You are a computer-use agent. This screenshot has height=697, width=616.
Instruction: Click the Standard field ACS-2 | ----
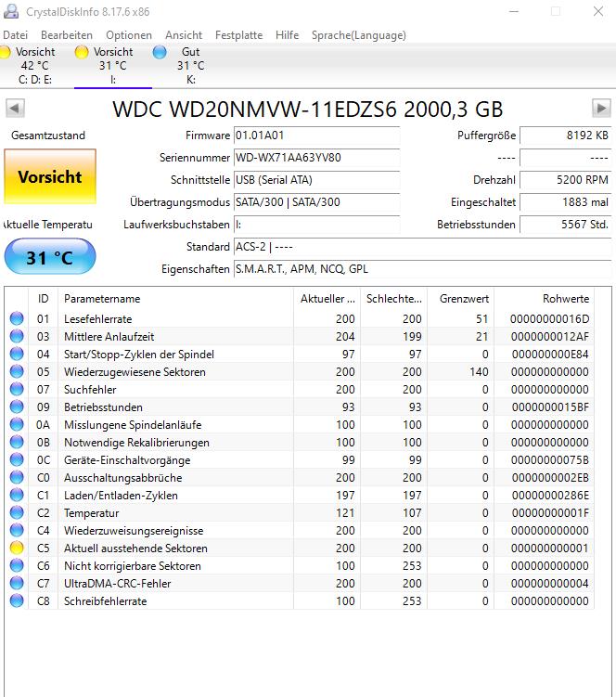423,246
